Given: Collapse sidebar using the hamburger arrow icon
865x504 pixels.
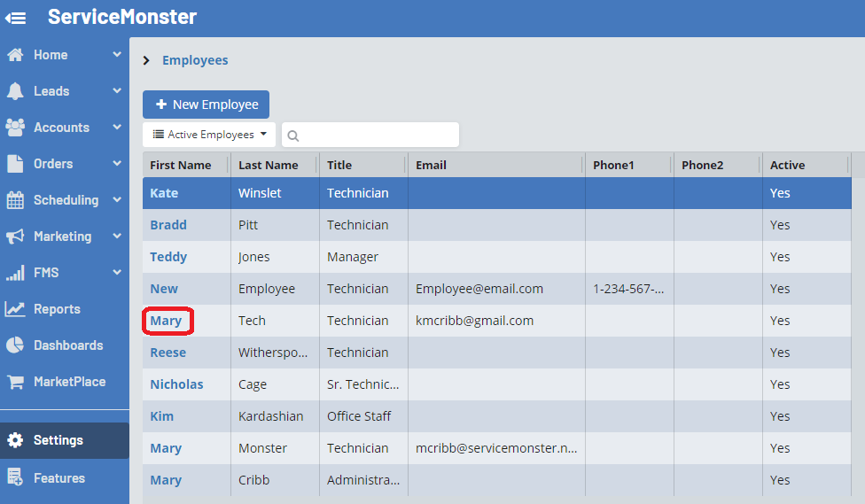Looking at the screenshot, I should [15, 18].
